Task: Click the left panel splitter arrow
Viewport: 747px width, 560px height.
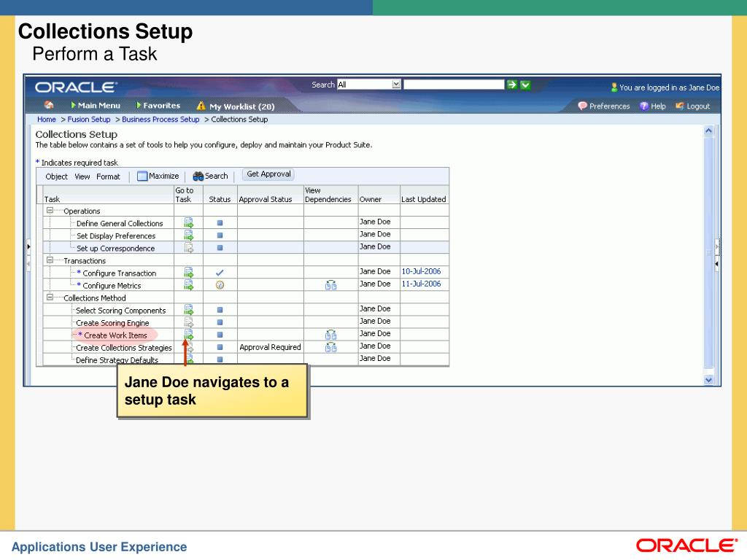Action: tap(28, 246)
